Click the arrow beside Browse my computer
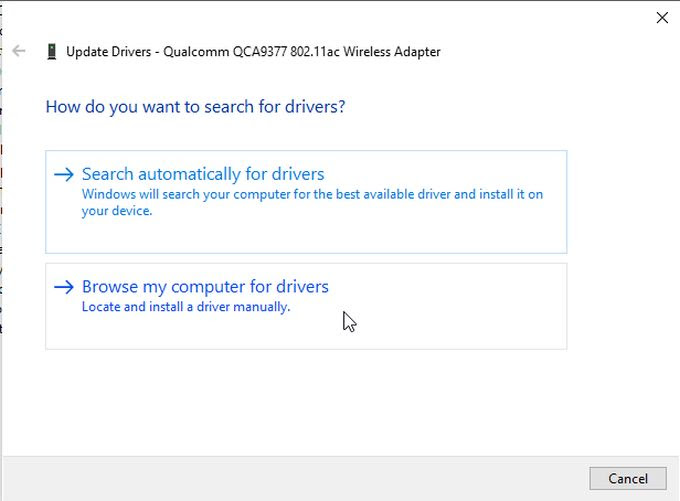The height and width of the screenshot is (501, 680). [x=64, y=287]
